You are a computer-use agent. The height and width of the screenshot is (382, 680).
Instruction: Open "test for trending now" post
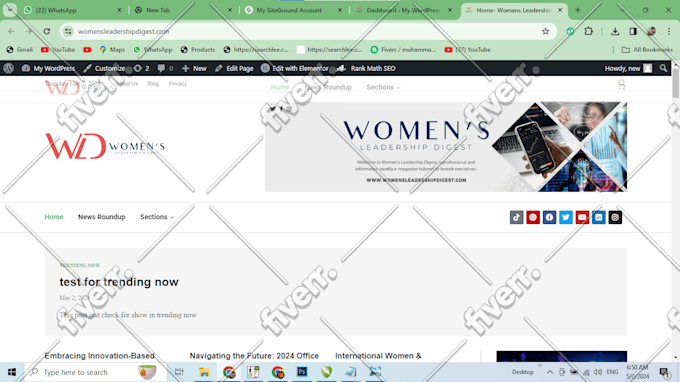tap(119, 282)
